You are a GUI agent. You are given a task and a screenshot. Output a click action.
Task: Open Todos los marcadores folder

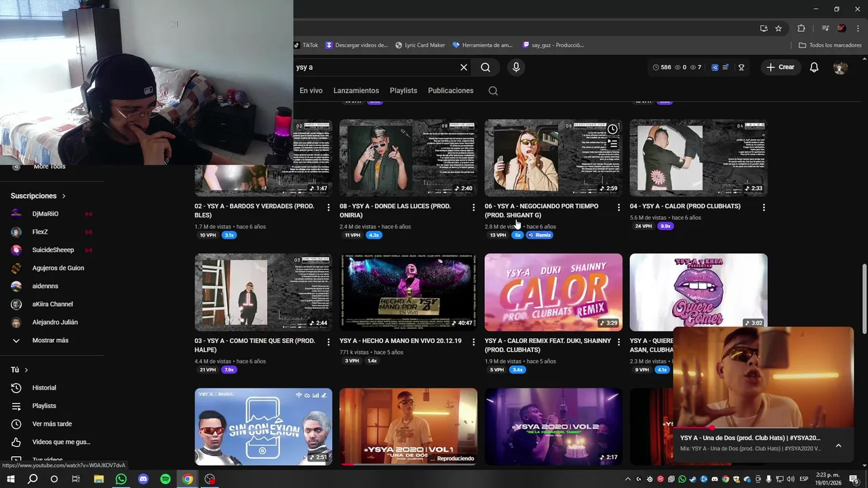pyautogui.click(x=830, y=45)
